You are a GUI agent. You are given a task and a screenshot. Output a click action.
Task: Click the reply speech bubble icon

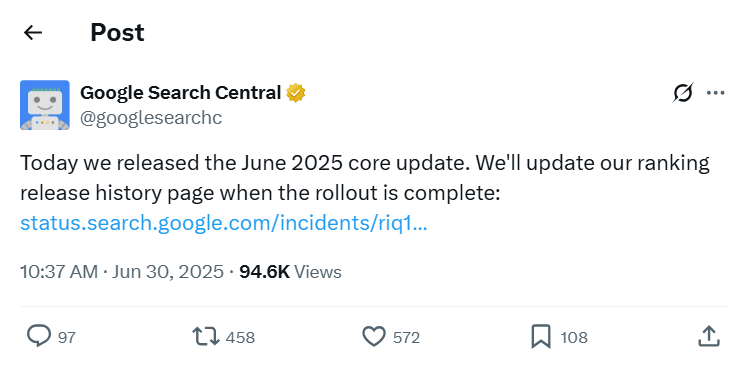click(39, 337)
